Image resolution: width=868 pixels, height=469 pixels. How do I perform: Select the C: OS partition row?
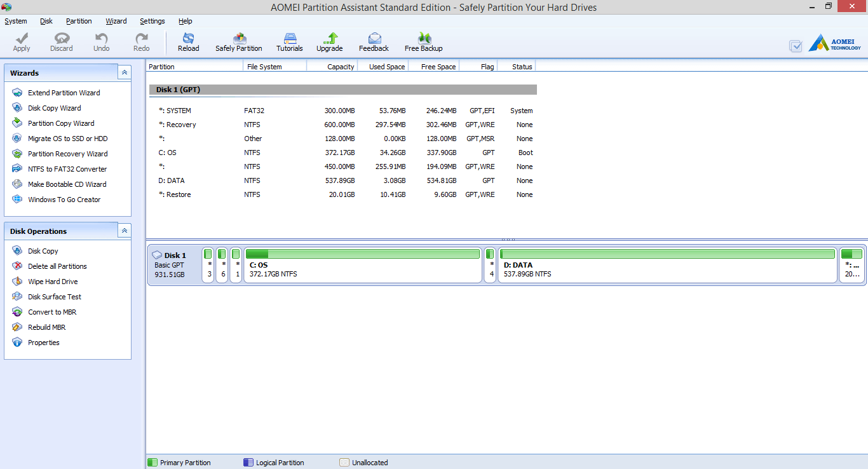pyautogui.click(x=343, y=153)
